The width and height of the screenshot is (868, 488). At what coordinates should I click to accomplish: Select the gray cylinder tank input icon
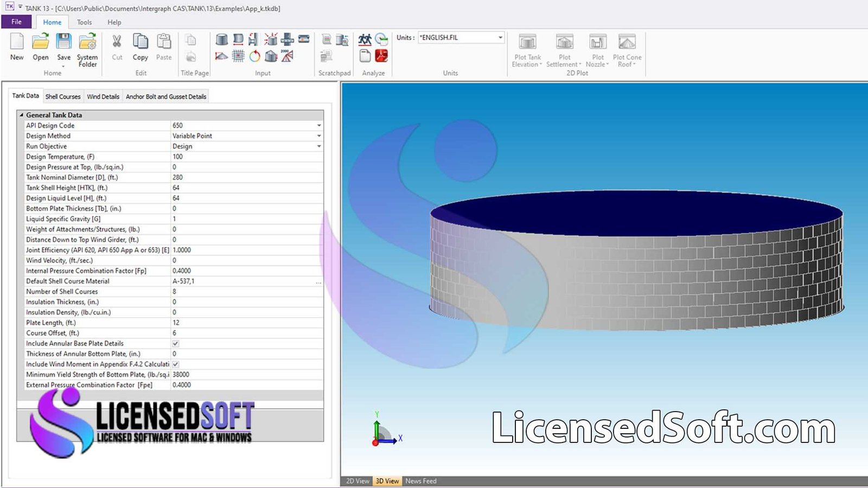point(221,40)
